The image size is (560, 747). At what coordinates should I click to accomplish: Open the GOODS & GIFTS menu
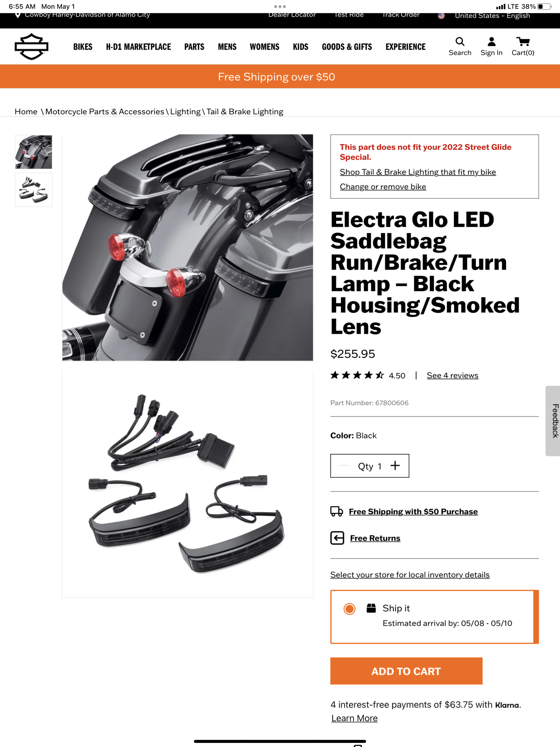pyautogui.click(x=347, y=47)
